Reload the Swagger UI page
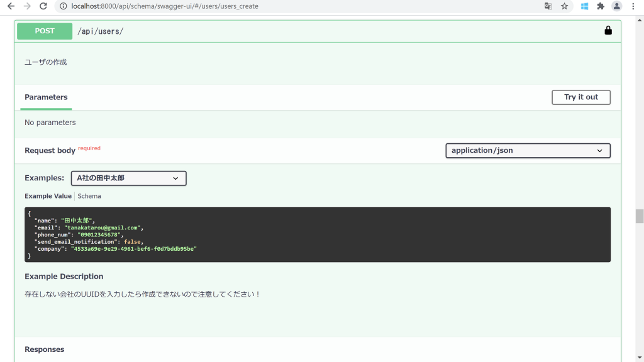This screenshot has height=362, width=644. coord(43,6)
